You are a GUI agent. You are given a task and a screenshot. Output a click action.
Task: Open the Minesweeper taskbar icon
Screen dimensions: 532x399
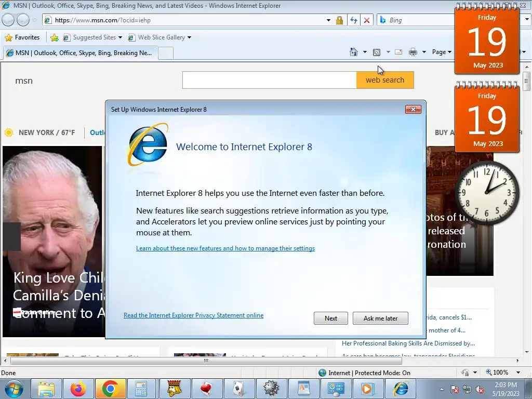271,389
